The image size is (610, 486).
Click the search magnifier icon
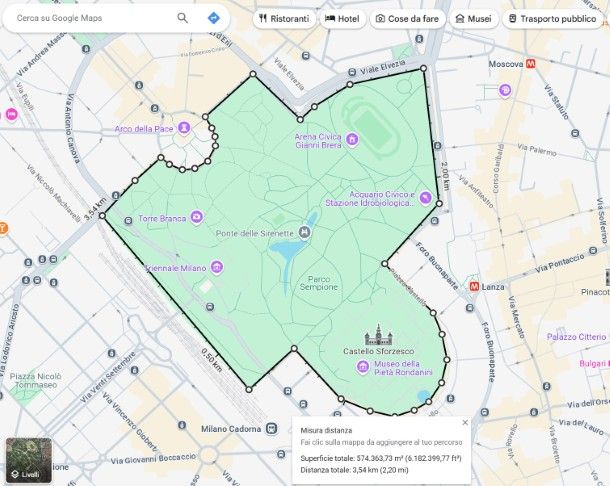click(x=182, y=18)
